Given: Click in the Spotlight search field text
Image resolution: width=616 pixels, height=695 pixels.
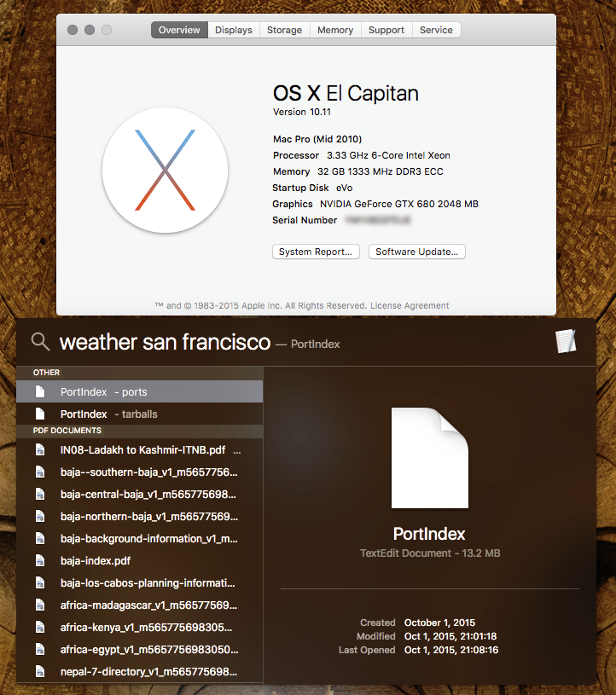Looking at the screenshot, I should click(165, 342).
